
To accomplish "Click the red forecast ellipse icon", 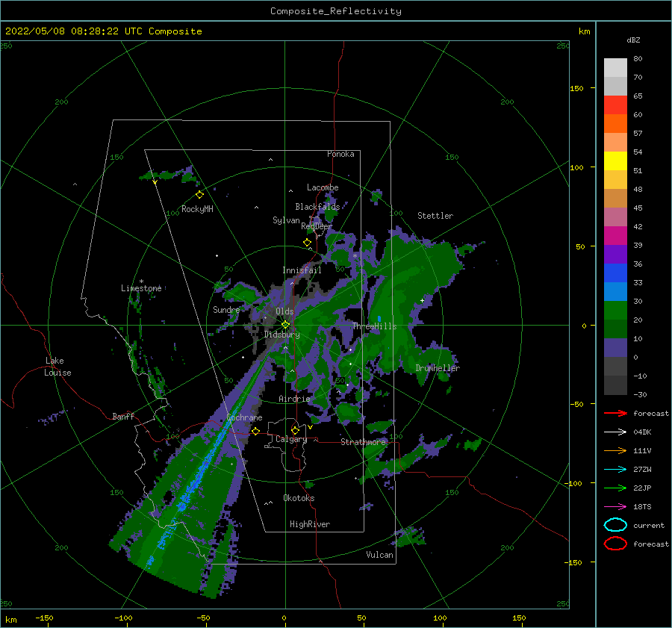I will pos(615,544).
